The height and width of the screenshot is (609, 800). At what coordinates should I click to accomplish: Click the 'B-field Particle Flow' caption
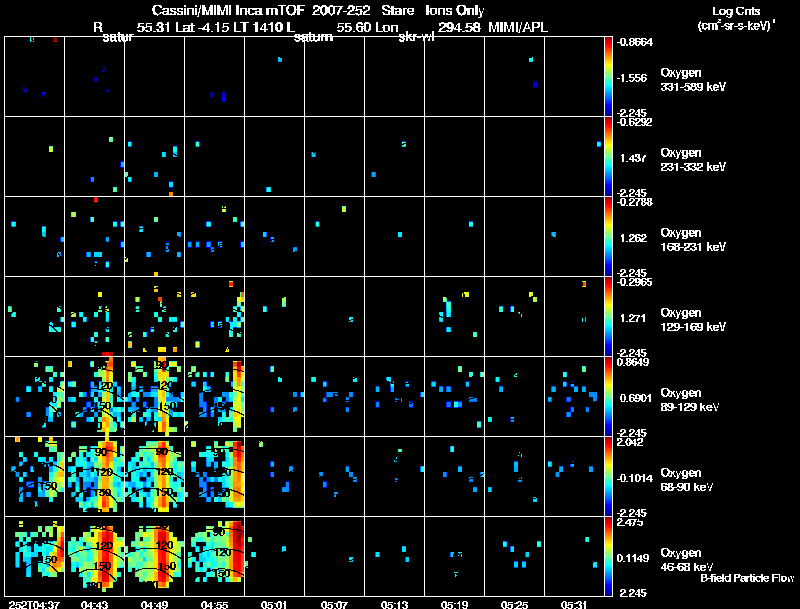point(747,578)
